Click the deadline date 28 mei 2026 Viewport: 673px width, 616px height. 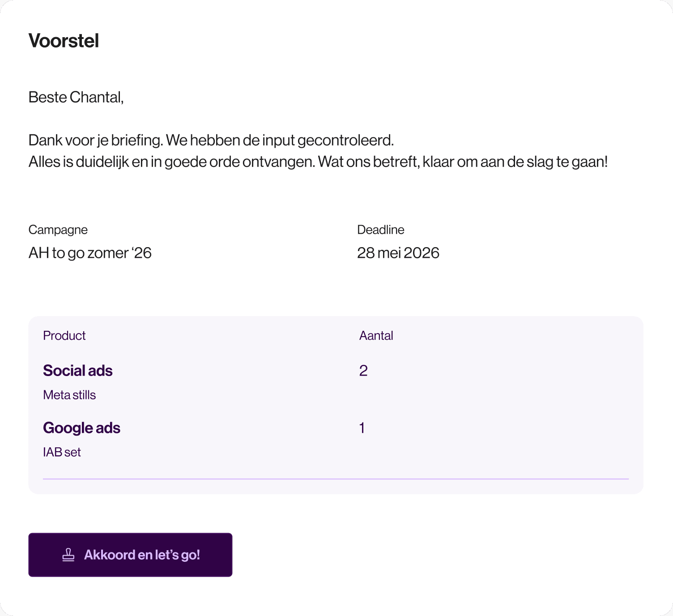tap(398, 253)
